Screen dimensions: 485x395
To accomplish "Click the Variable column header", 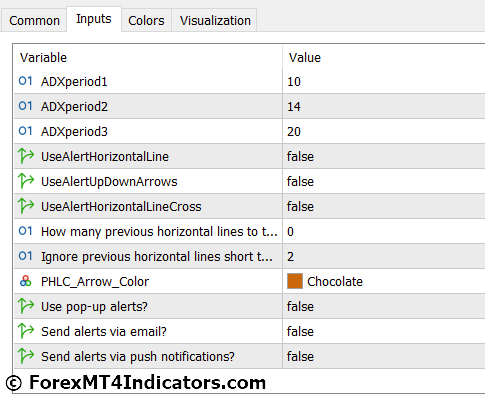I will click(43, 58).
